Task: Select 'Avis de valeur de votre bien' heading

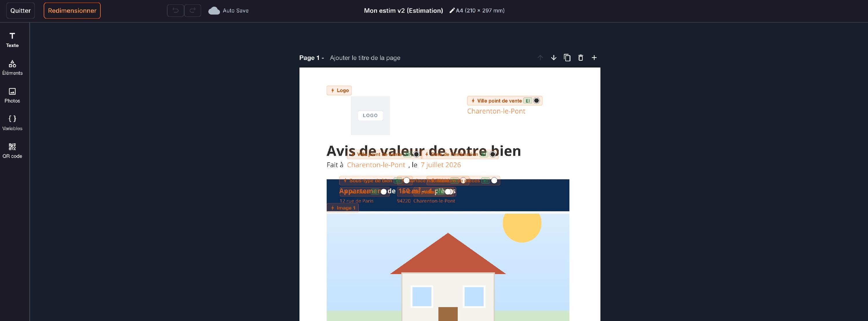Action: [x=424, y=151]
